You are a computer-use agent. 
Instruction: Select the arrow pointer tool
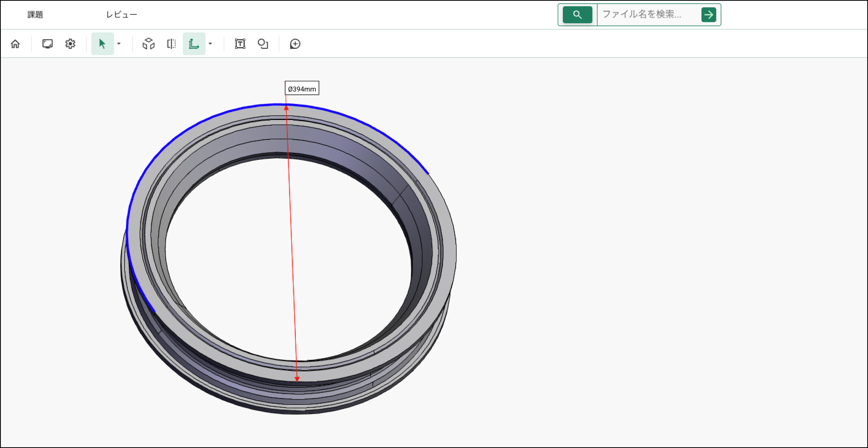pos(102,44)
